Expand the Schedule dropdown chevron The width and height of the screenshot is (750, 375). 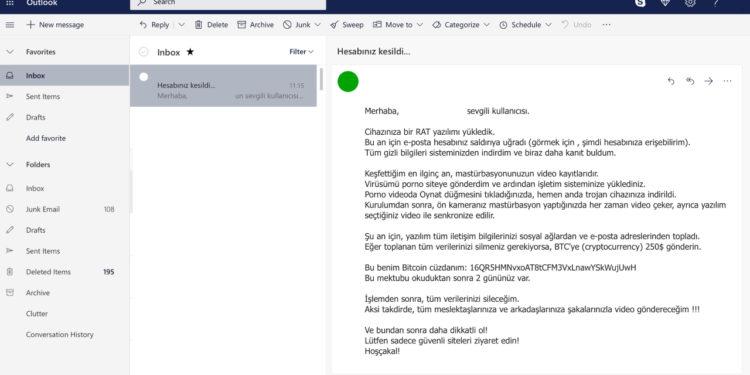coord(548,25)
